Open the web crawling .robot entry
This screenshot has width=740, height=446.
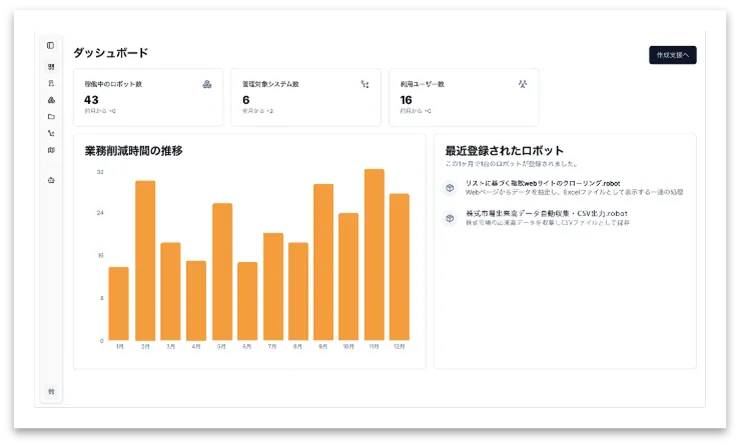pos(545,183)
